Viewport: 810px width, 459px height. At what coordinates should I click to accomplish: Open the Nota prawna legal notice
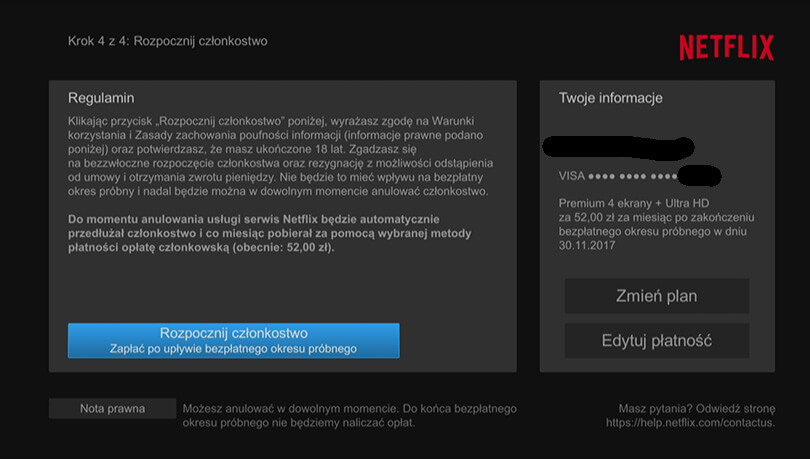coord(112,409)
